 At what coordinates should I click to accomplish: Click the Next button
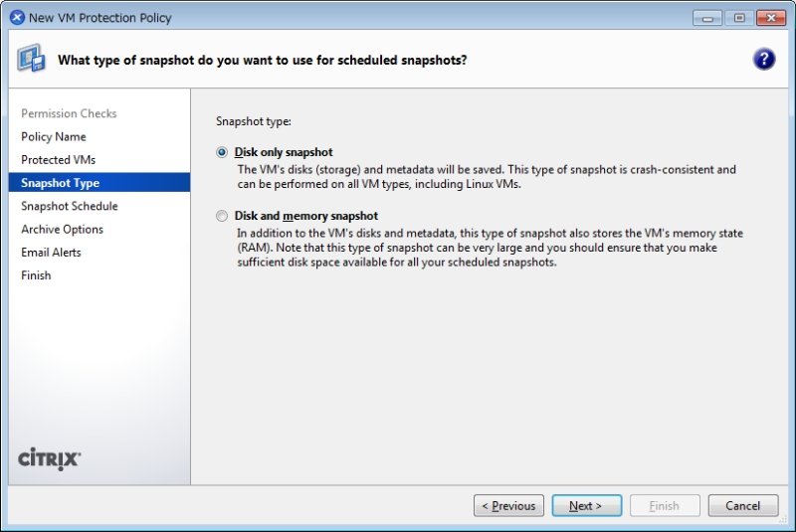pyautogui.click(x=587, y=505)
